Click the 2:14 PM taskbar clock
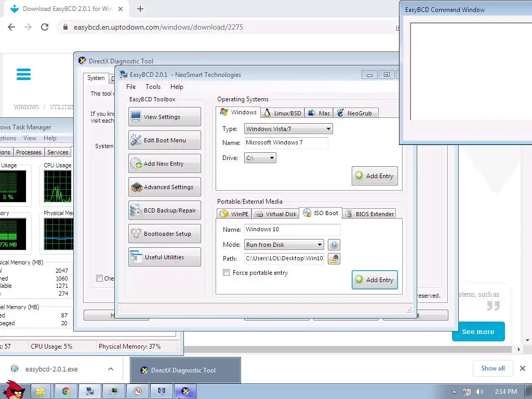Viewport: 532px width, 399px height. click(506, 392)
